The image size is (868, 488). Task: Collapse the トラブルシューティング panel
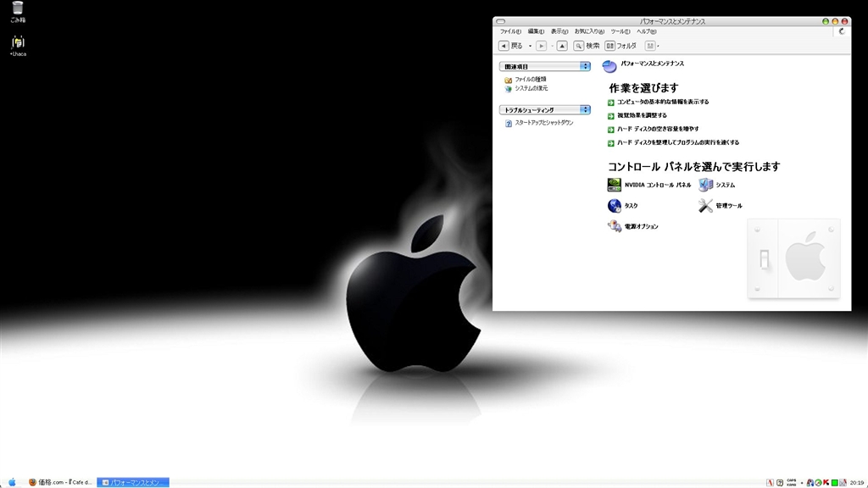click(585, 109)
